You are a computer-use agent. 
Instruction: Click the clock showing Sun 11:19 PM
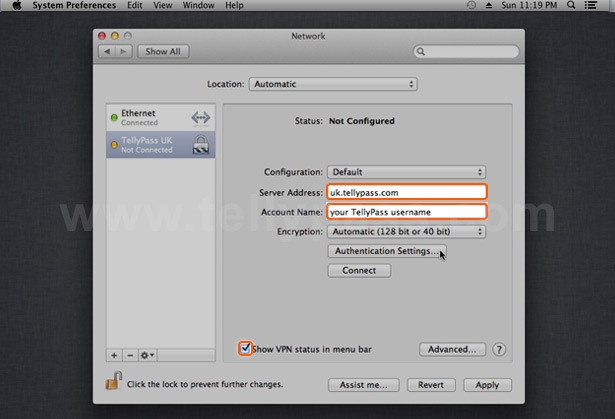(529, 5)
